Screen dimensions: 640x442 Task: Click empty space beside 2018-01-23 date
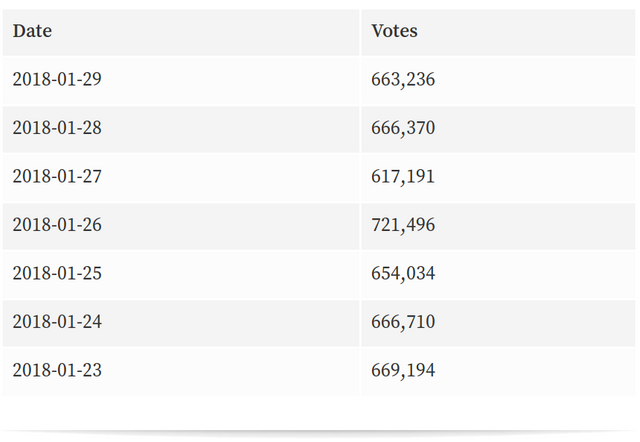(231, 371)
